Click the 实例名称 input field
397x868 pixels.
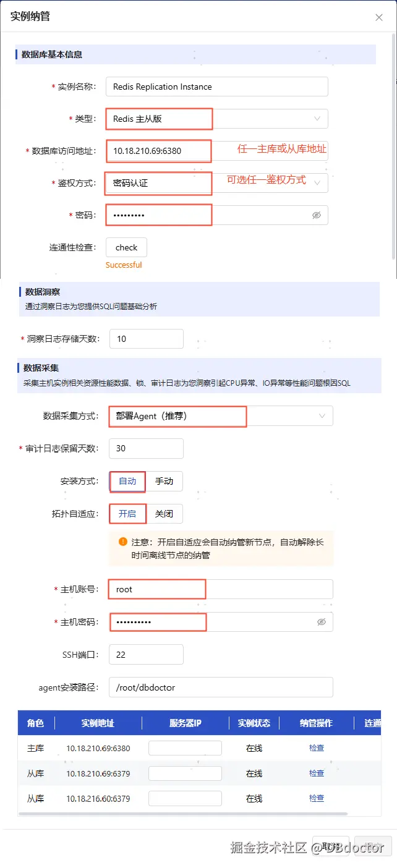coord(216,87)
